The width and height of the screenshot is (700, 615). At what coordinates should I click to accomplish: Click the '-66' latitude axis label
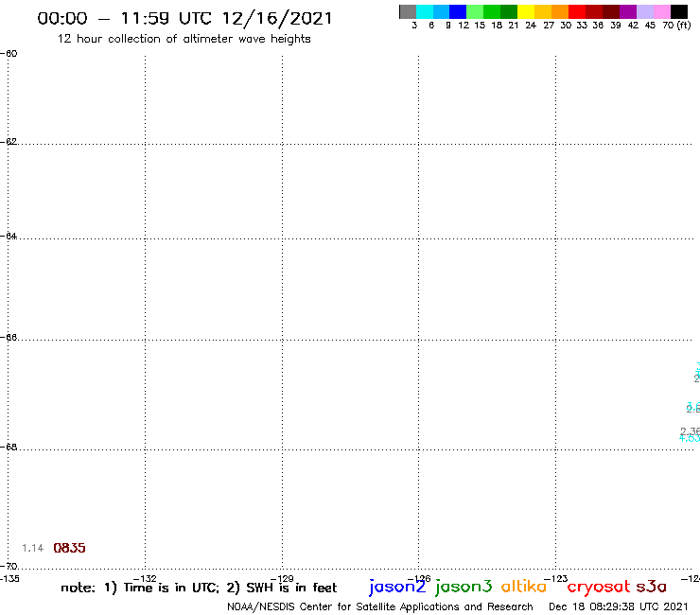pos(9,337)
